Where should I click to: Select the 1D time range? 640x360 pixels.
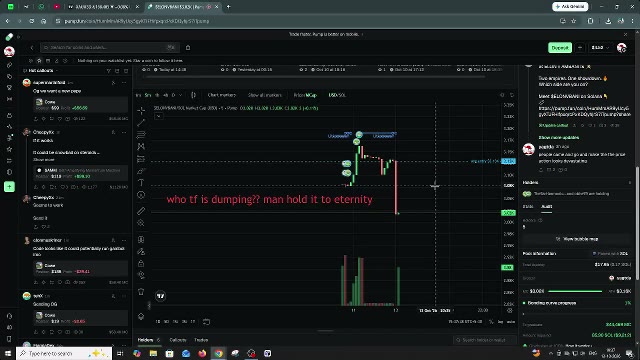[158, 322]
